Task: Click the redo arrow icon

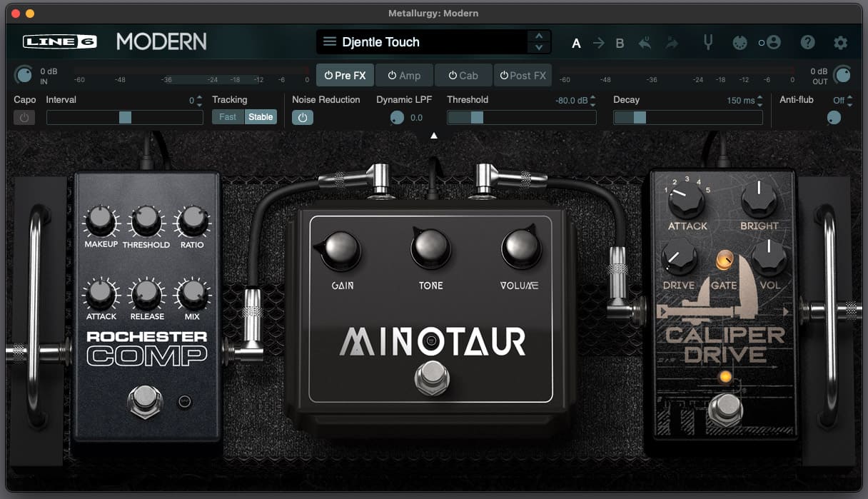Action: [672, 43]
